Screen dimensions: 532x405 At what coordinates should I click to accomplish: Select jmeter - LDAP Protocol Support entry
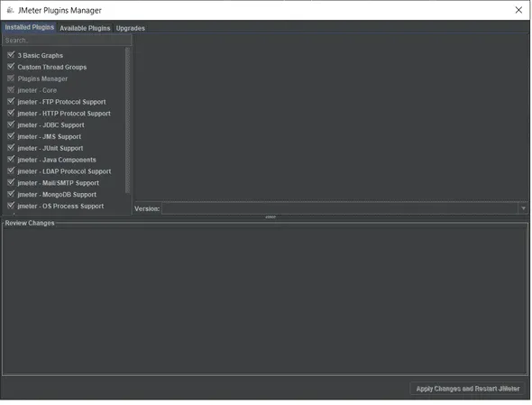click(x=64, y=171)
